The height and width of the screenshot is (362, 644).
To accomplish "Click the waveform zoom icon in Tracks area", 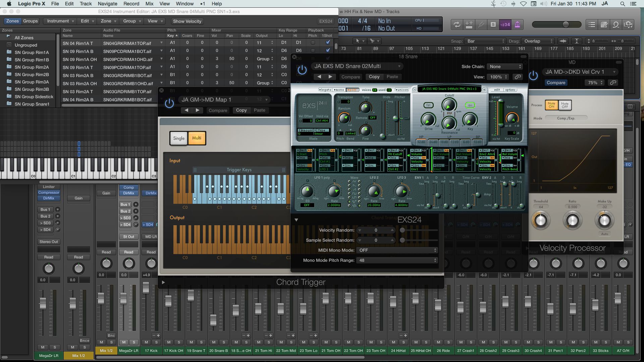I will [x=563, y=41].
